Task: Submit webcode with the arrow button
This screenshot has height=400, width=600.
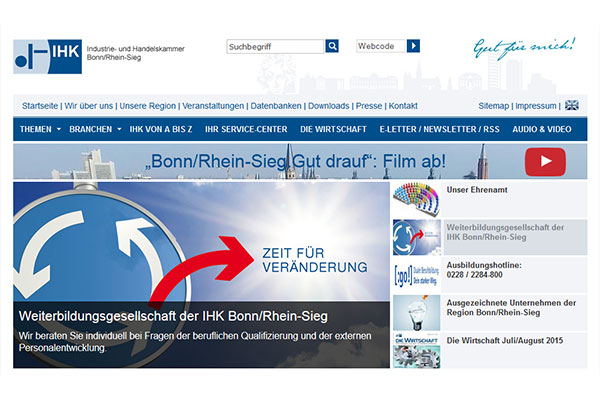Action: (x=413, y=46)
